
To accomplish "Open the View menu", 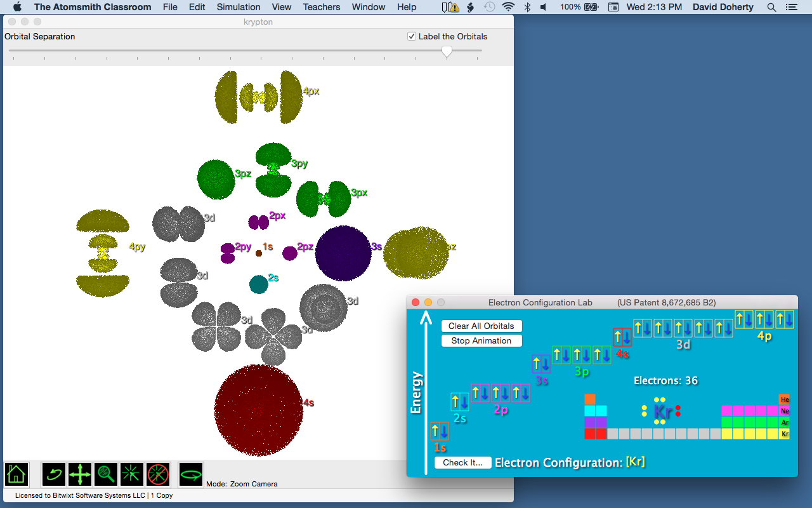I will [281, 7].
